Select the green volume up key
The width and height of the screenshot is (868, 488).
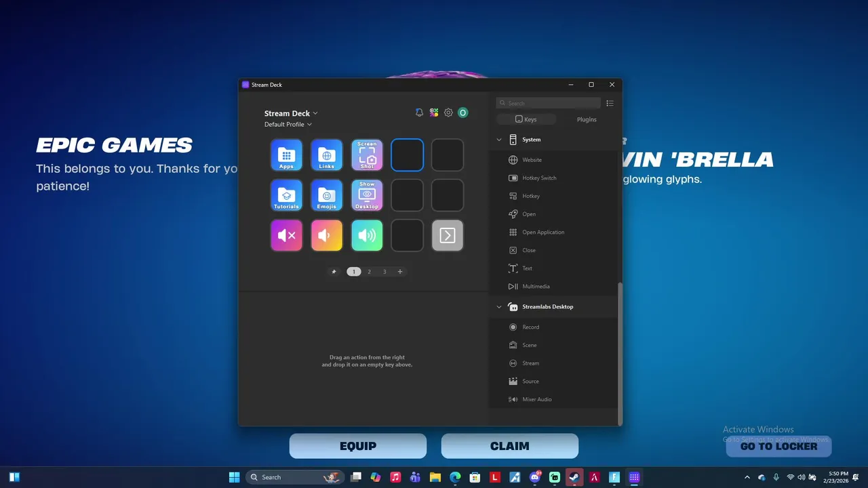coord(367,235)
